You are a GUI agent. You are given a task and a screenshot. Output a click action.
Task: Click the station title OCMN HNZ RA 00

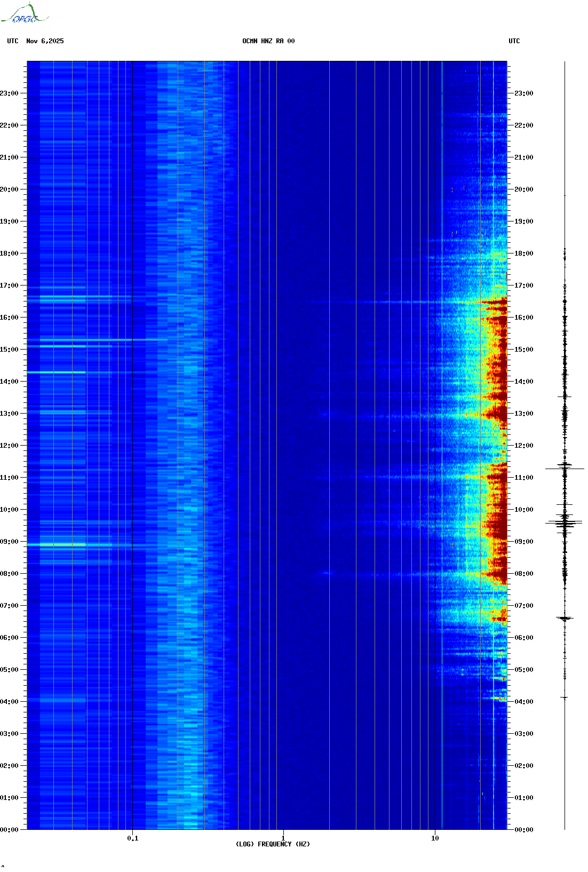pos(268,41)
